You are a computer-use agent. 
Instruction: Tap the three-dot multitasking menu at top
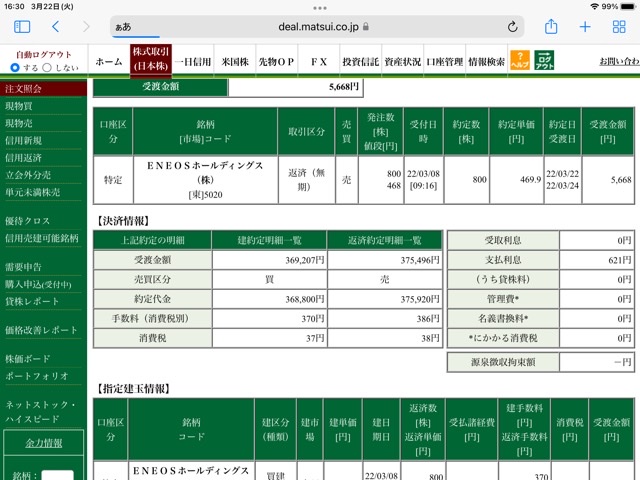click(320, 8)
